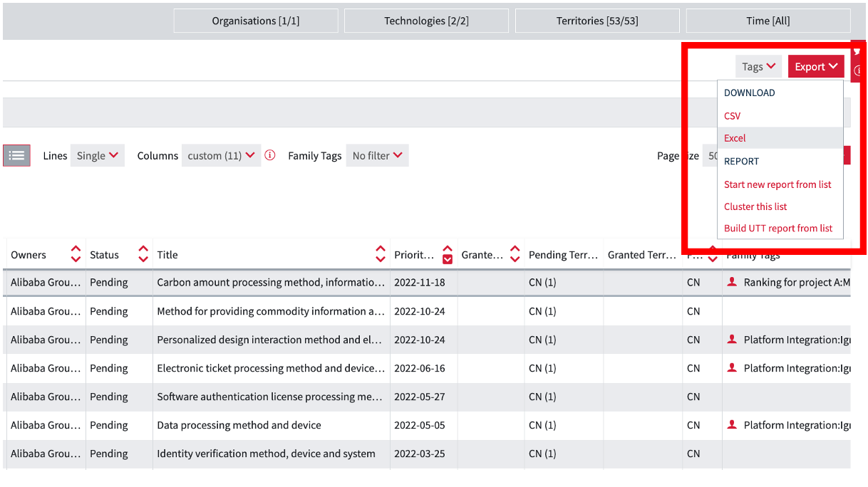
Task: Sort by the Title column arrows
Action: click(381, 254)
